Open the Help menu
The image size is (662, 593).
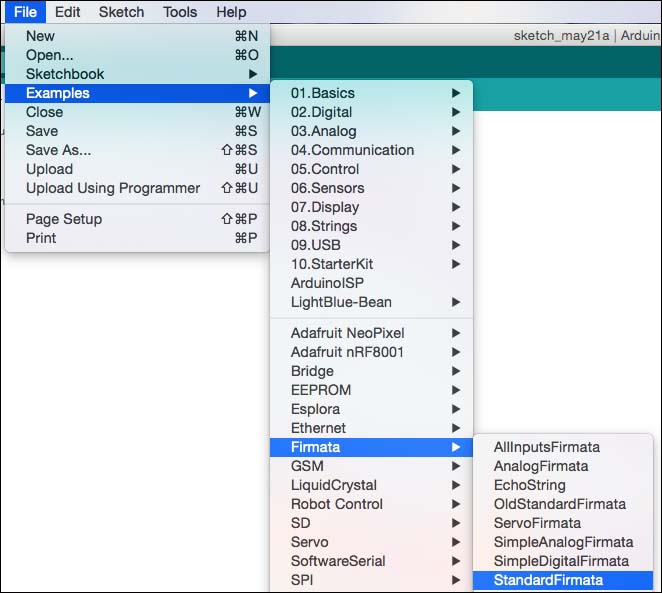(x=231, y=12)
